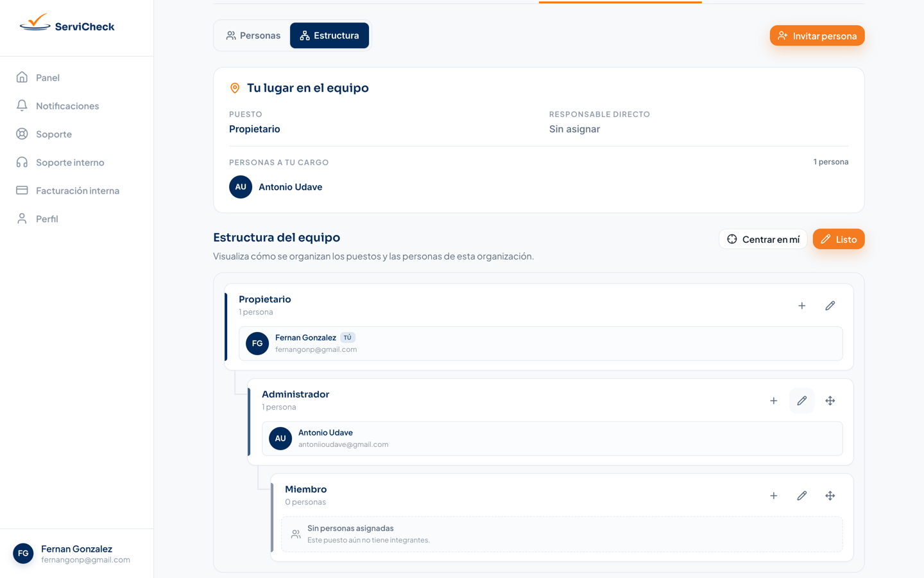Click the ServiCheck logo

pos(67,24)
